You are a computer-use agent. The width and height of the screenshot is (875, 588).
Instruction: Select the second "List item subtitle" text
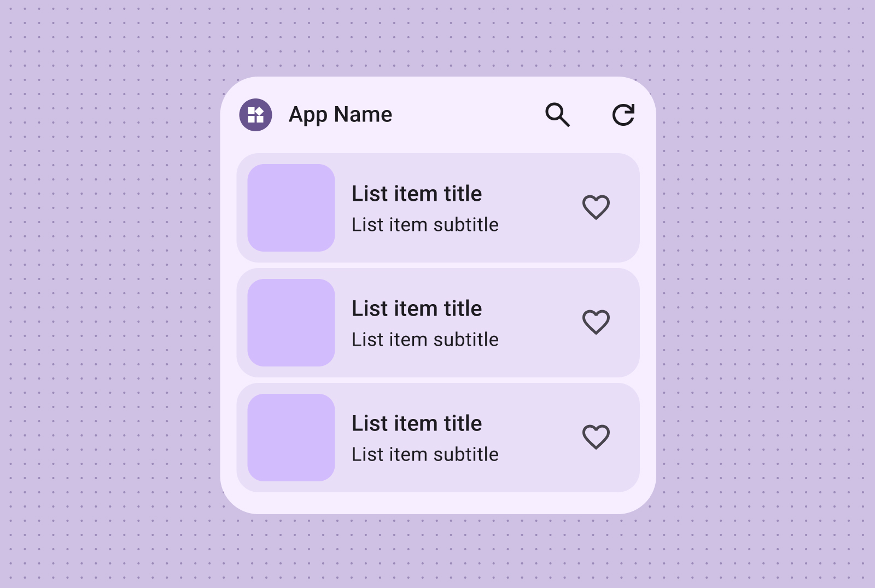pyautogui.click(x=425, y=340)
